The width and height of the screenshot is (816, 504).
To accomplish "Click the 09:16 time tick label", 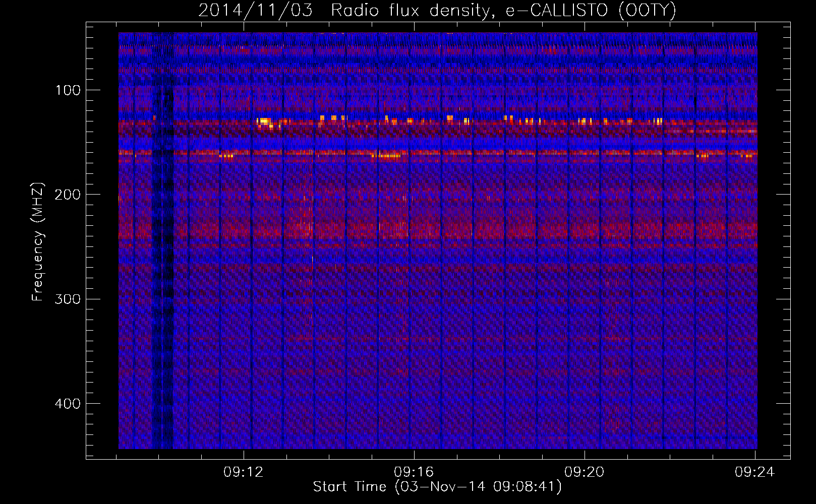I will pyautogui.click(x=414, y=472).
